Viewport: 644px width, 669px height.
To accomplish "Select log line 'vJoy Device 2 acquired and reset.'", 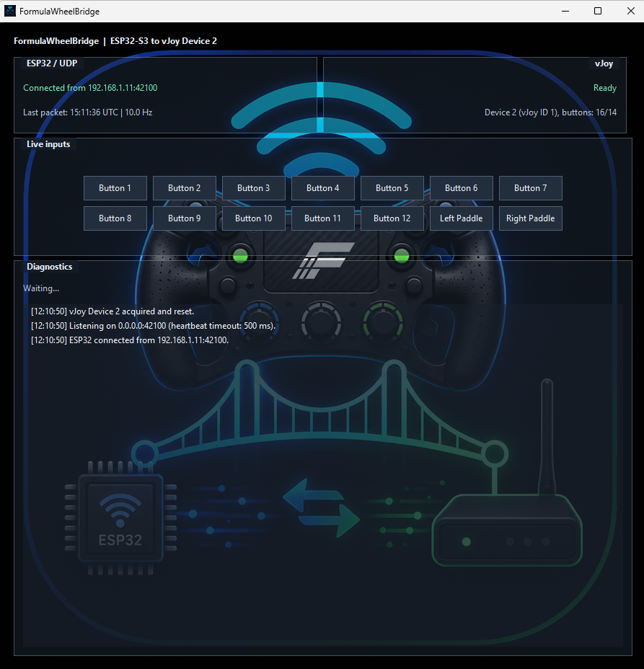I will pos(113,311).
